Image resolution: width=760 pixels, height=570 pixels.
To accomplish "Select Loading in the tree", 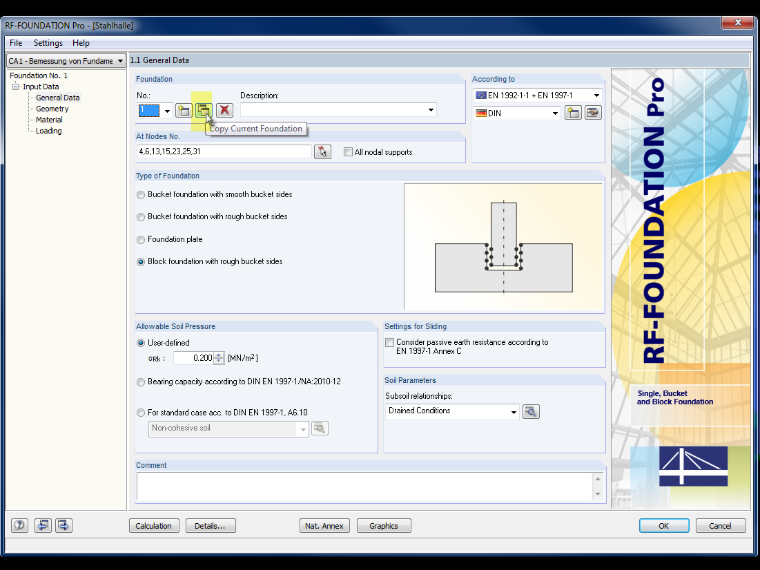I will [x=48, y=131].
